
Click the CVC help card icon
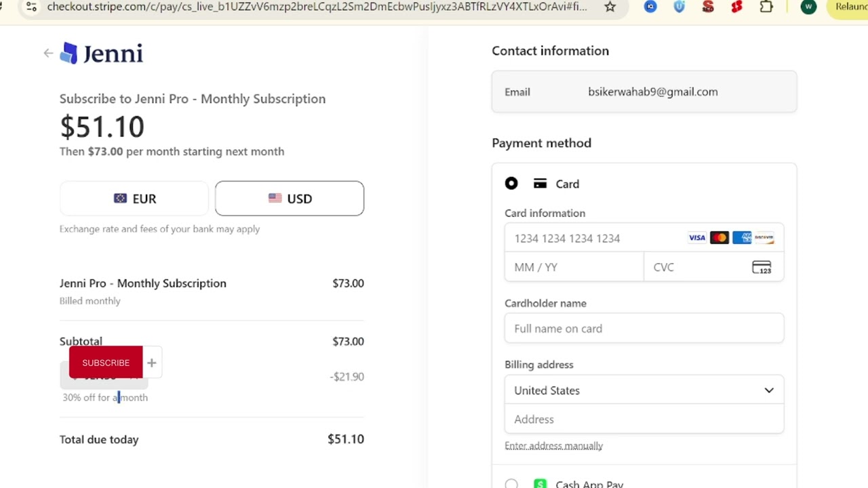click(x=762, y=267)
